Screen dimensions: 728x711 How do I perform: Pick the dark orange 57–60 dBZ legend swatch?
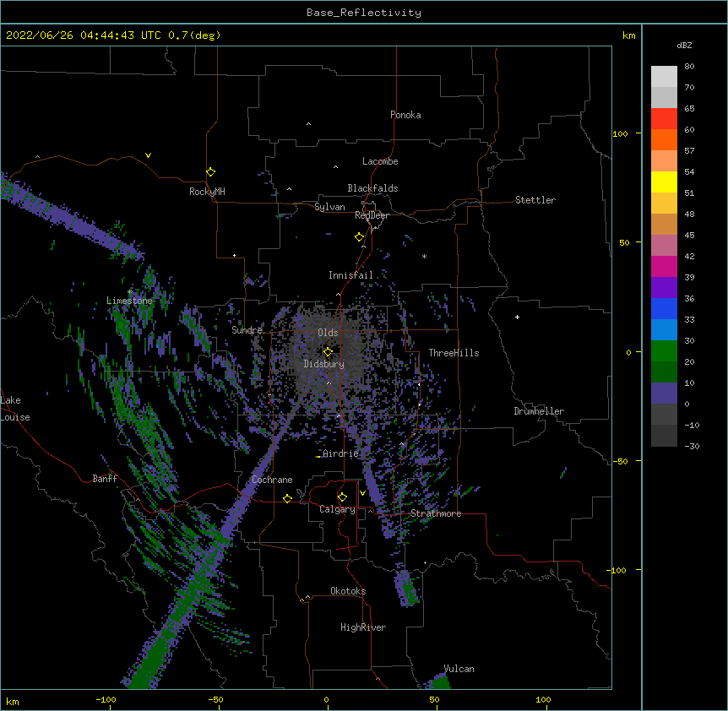pyautogui.click(x=664, y=139)
